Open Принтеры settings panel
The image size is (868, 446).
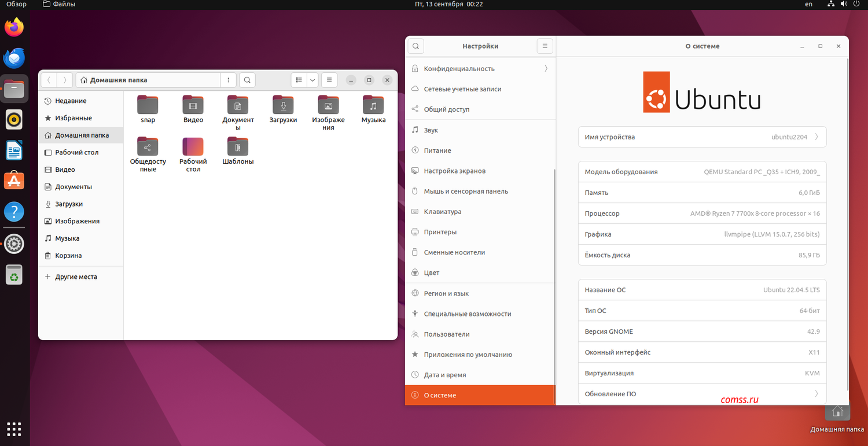480,232
